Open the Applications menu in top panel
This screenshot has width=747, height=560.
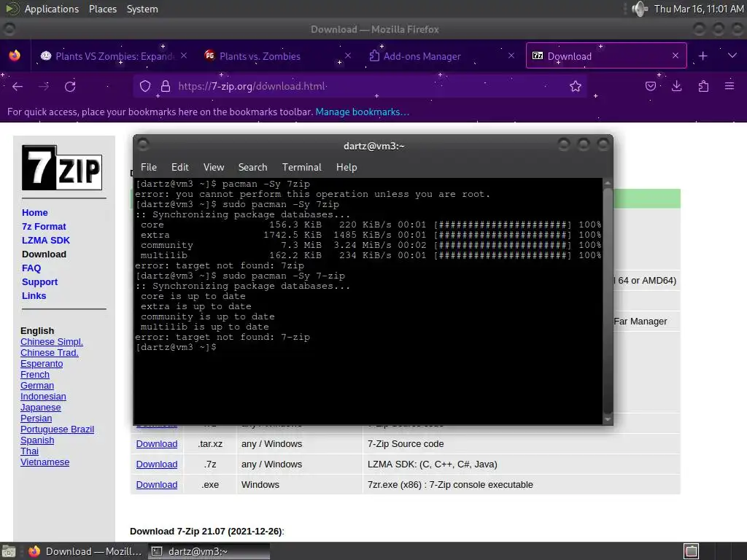point(52,9)
